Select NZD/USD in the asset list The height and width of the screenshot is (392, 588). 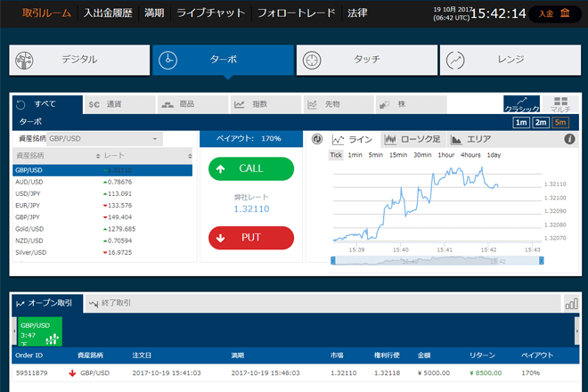point(102,241)
